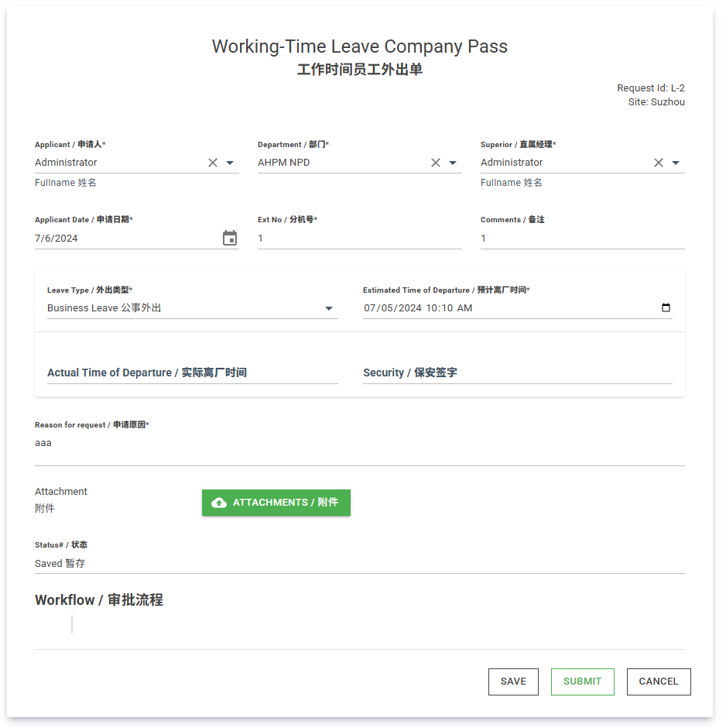Open the Superior dropdown arrow

tap(676, 163)
